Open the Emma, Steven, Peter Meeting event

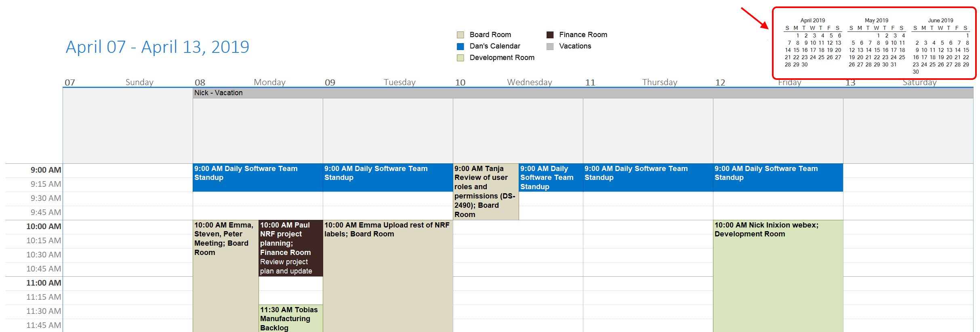tap(226, 276)
